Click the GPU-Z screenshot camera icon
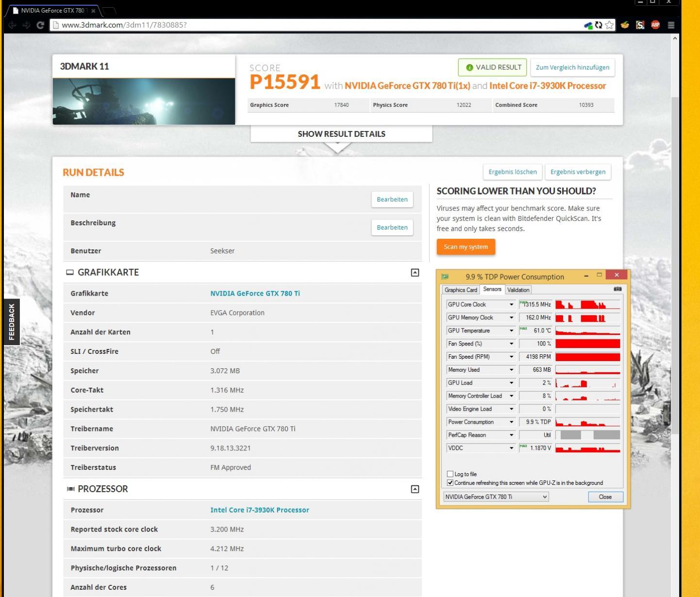The image size is (700, 597). (617, 289)
